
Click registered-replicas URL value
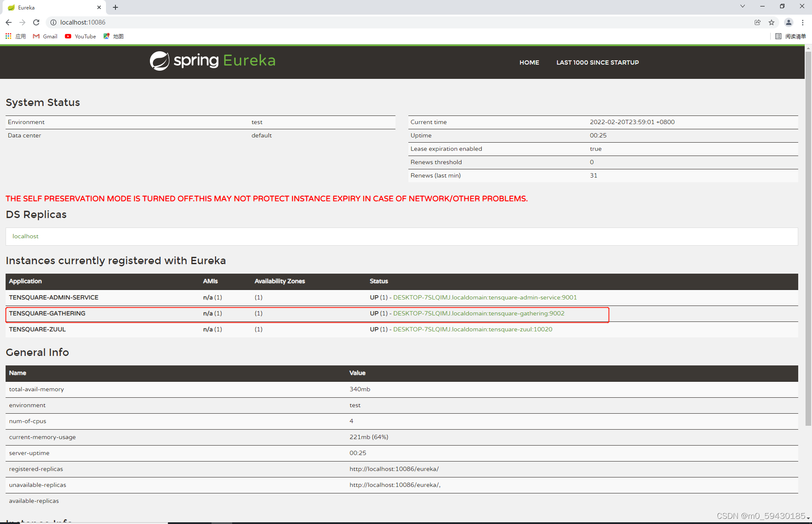click(394, 469)
